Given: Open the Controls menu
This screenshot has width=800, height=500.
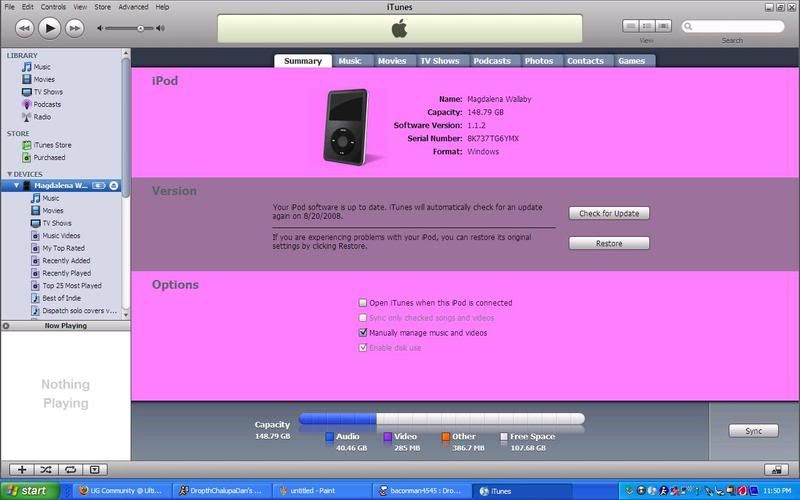Looking at the screenshot, I should pyautogui.click(x=53, y=7).
